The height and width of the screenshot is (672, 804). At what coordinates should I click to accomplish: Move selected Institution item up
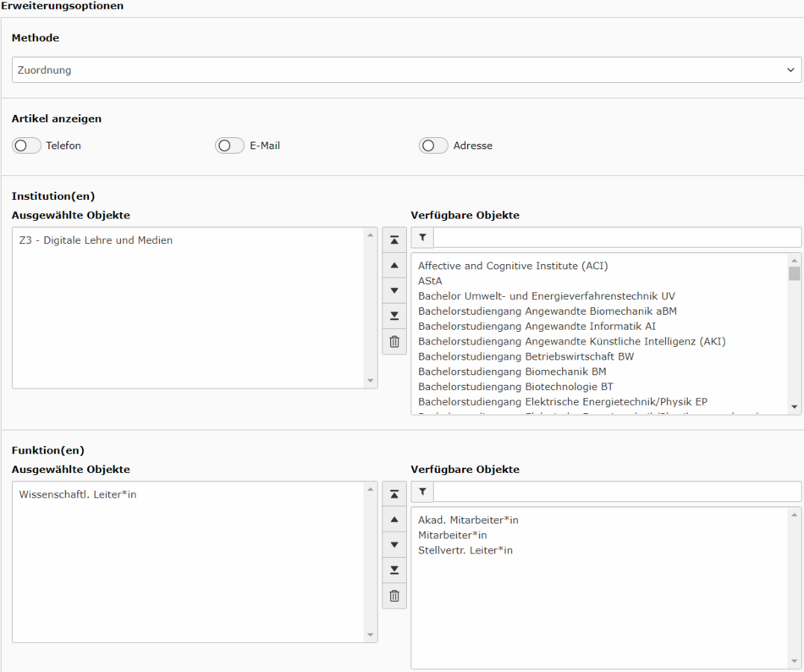(x=394, y=265)
